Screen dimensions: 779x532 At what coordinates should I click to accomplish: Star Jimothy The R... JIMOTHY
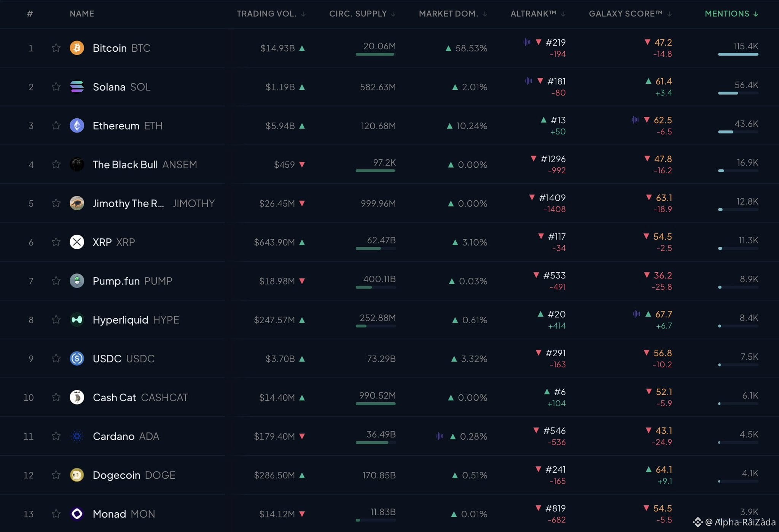(56, 203)
